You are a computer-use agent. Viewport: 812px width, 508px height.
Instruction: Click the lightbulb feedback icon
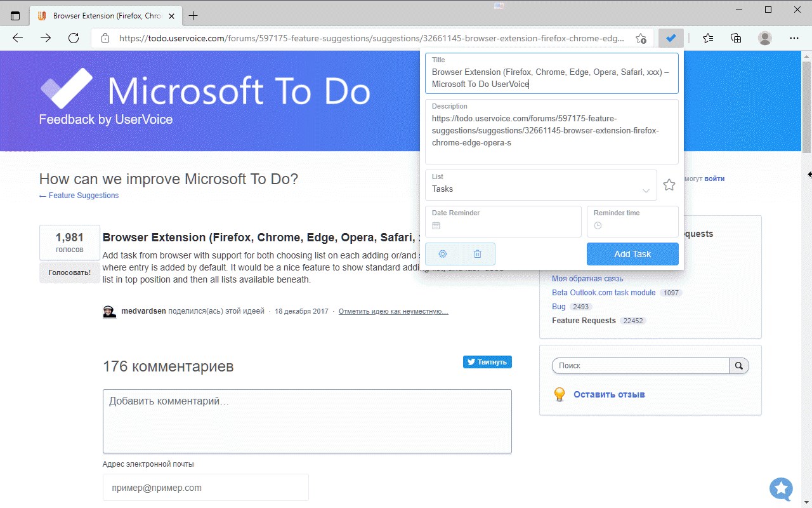point(560,394)
